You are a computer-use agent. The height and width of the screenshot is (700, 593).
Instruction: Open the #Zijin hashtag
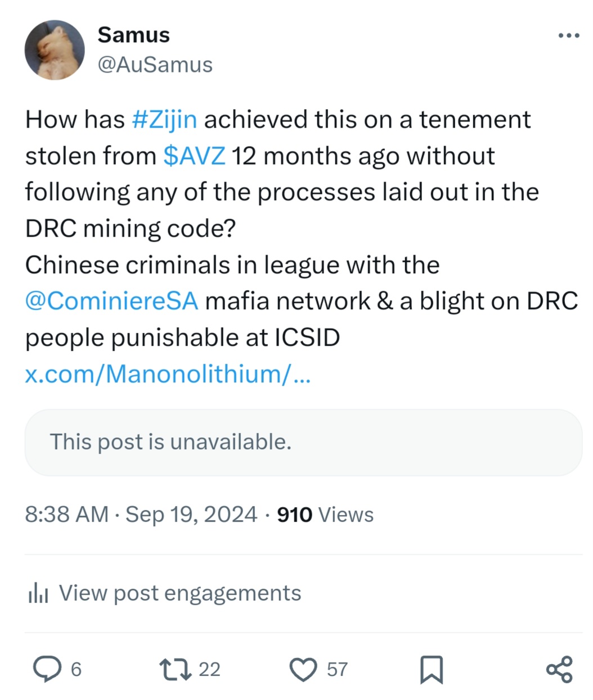[164, 119]
